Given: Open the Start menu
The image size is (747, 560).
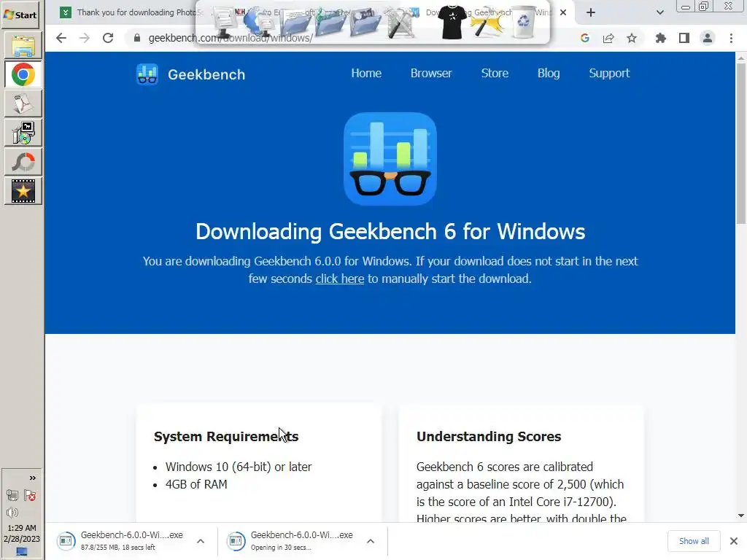Looking at the screenshot, I should pyautogui.click(x=20, y=15).
